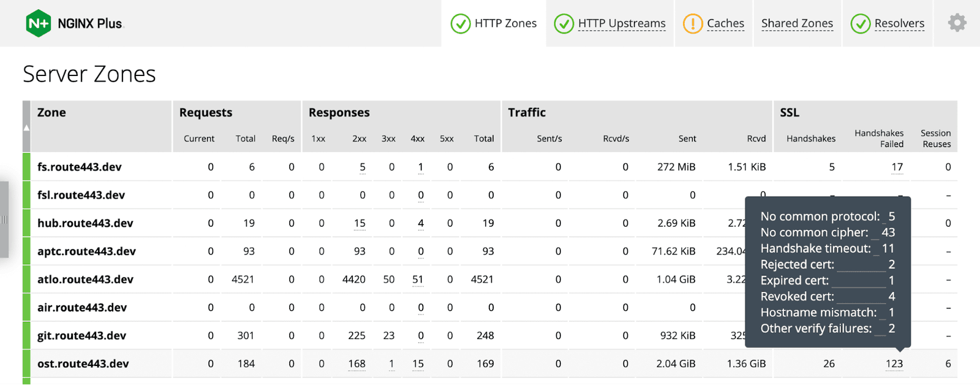Screen dimensions: 980x385
Task: Click the green status bar of fs.route443.dev
Action: (x=26, y=167)
